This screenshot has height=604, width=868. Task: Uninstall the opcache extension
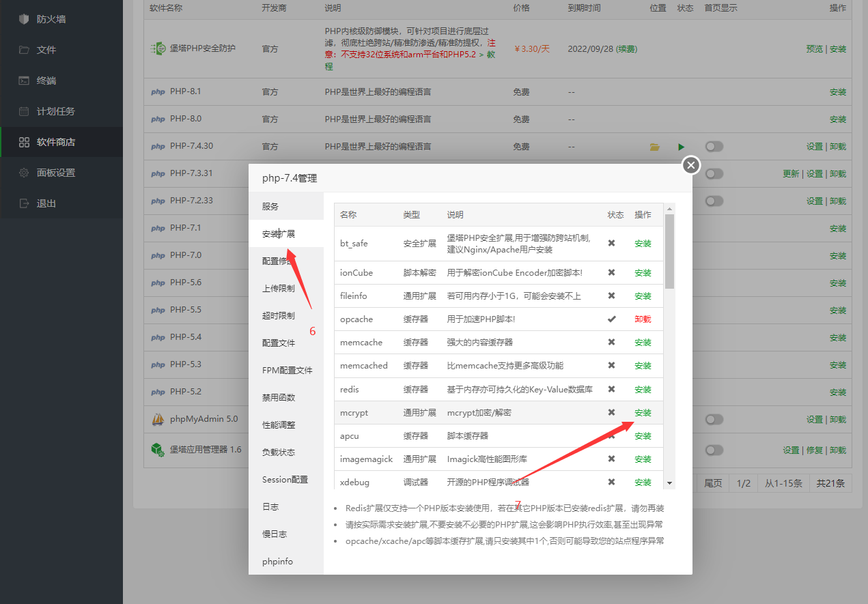[x=643, y=319]
